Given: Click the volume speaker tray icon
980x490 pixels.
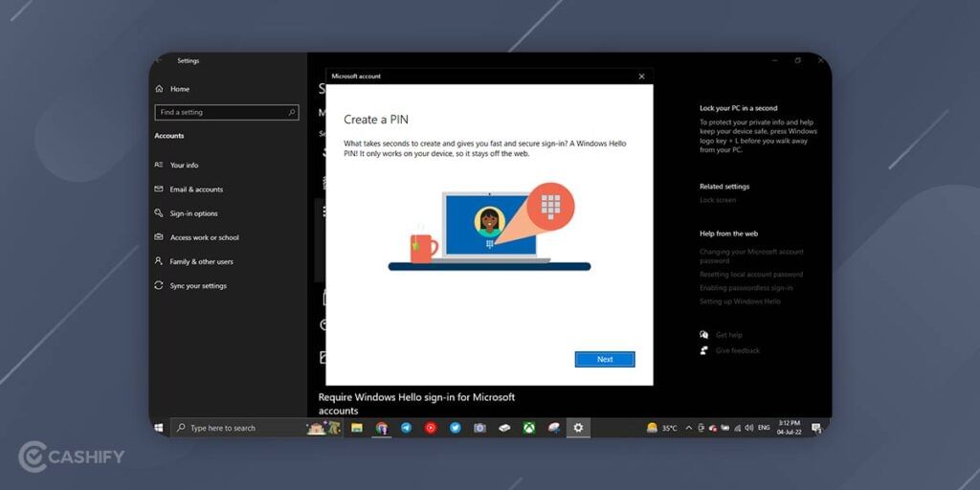Looking at the screenshot, I should [x=748, y=428].
